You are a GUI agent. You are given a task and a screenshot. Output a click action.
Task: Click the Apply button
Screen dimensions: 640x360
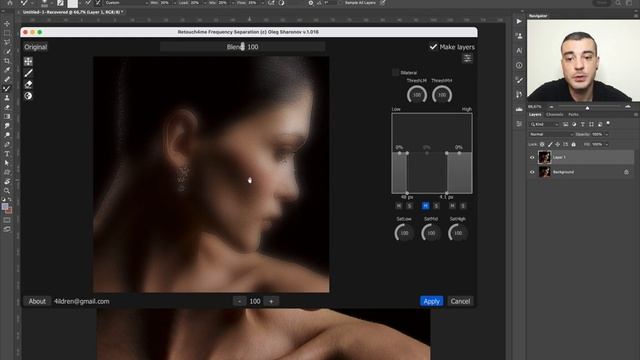pos(431,301)
